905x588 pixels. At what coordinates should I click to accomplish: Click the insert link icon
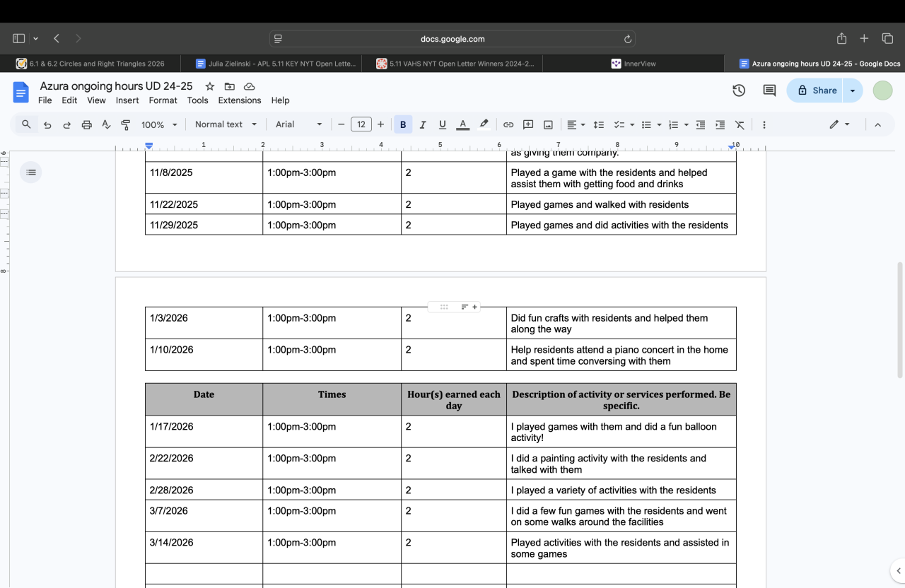tap(508, 124)
